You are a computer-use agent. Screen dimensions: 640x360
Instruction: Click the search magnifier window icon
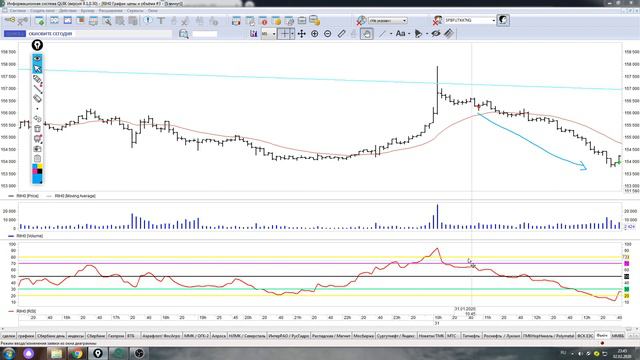107,20
